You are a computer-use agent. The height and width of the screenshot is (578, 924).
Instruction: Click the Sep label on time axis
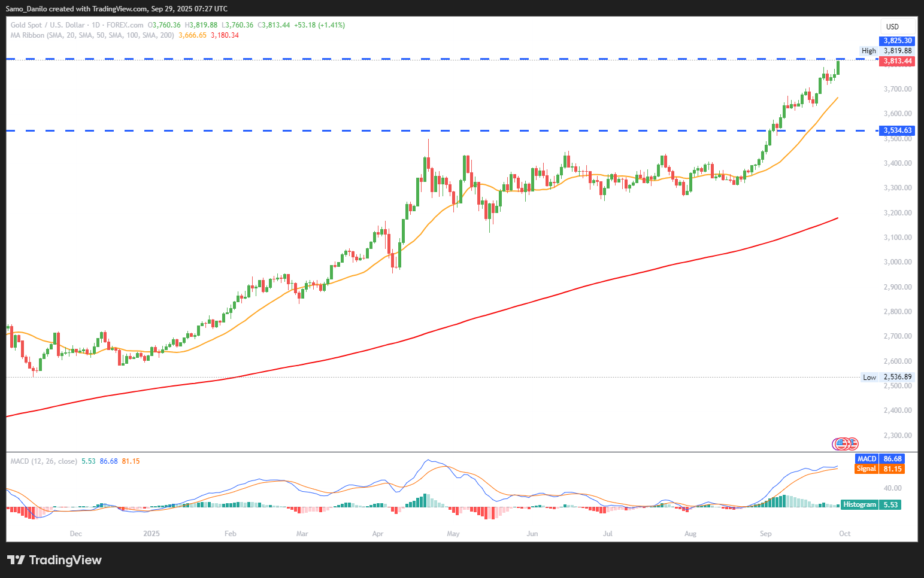(x=765, y=534)
